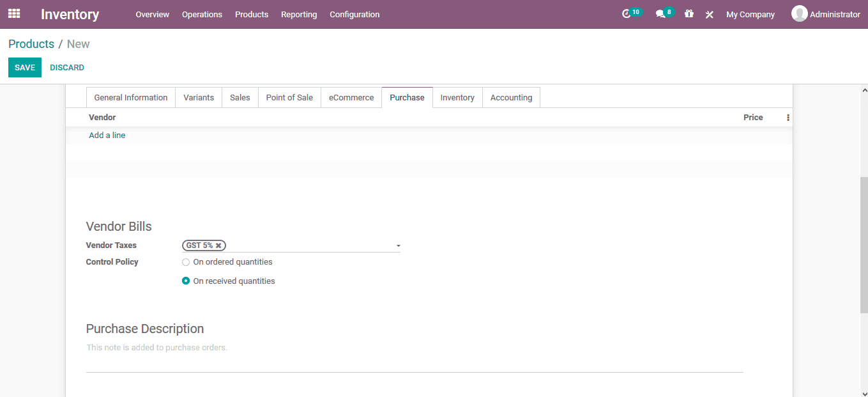Return via the Products breadcrumb link
This screenshot has width=868, height=397.
point(31,43)
